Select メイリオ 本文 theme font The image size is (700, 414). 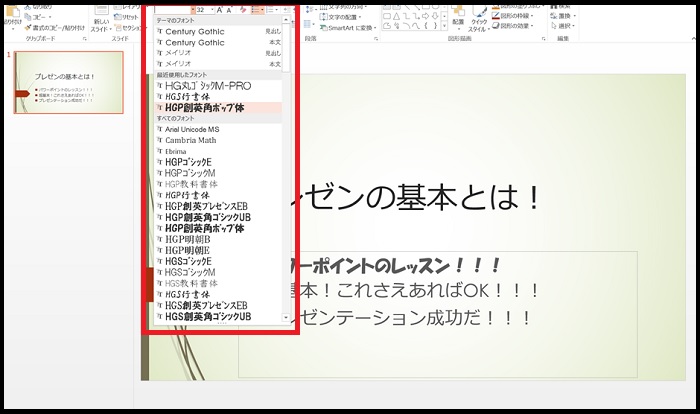pyautogui.click(x=218, y=64)
